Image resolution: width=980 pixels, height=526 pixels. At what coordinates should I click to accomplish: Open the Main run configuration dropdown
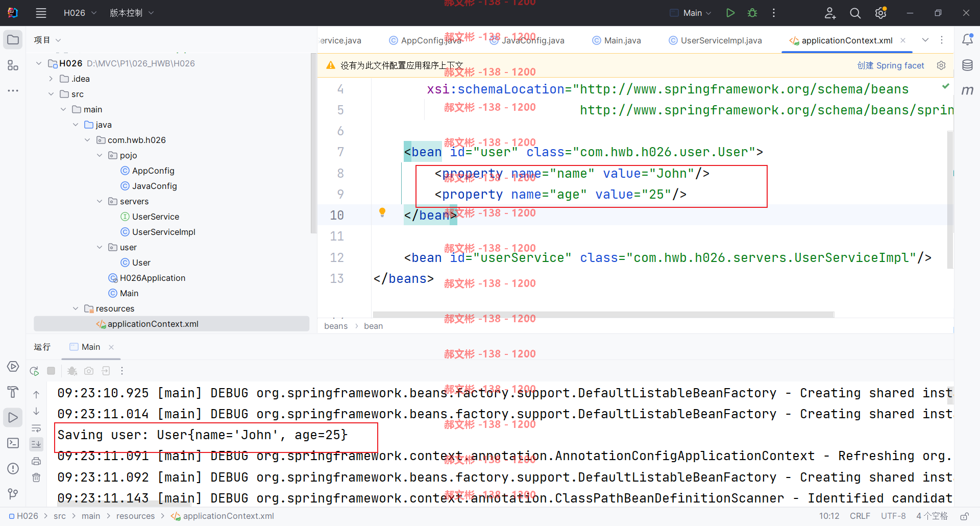click(x=691, y=13)
